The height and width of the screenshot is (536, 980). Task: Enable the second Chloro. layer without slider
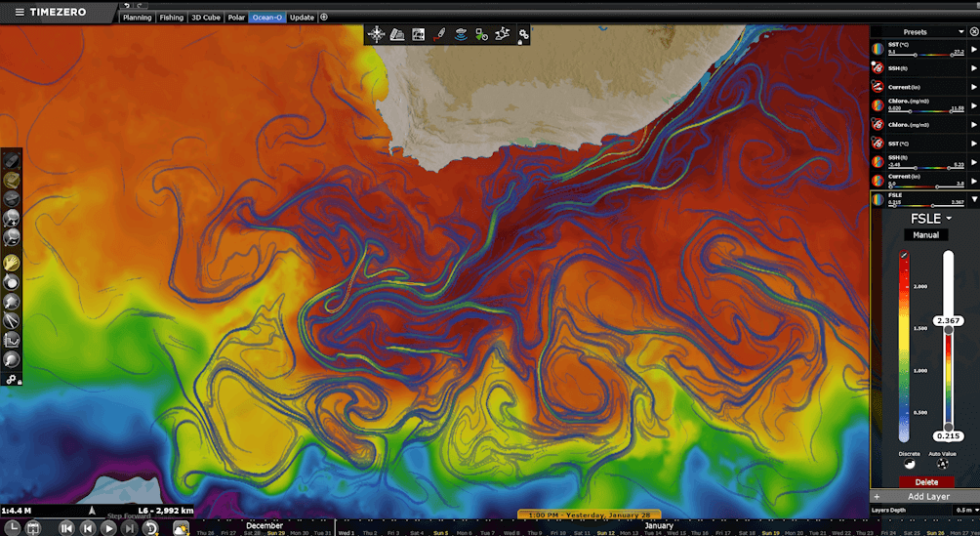click(878, 124)
